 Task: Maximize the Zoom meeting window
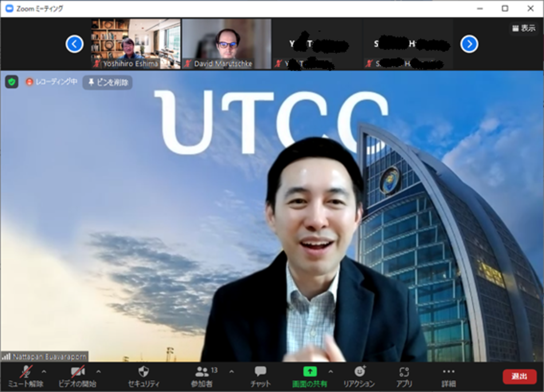[x=505, y=9]
